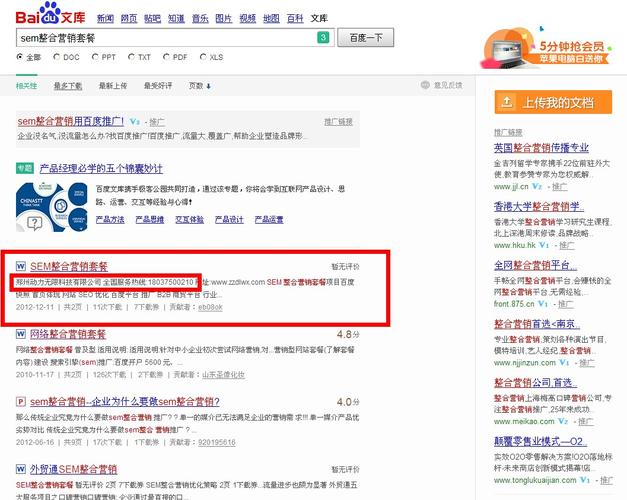Switch to the 最新上传 sort tab
Image resolution: width=627 pixels, height=500 pixels.
(111, 86)
